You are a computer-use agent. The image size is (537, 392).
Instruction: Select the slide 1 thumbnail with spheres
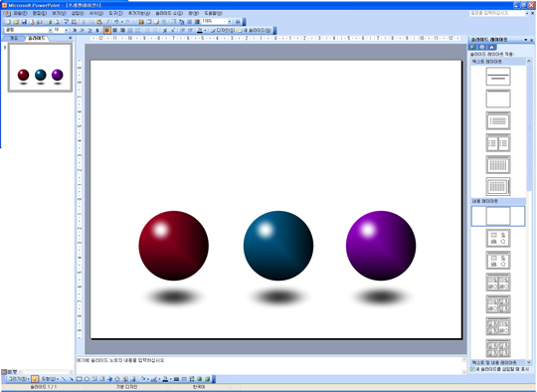click(x=40, y=68)
